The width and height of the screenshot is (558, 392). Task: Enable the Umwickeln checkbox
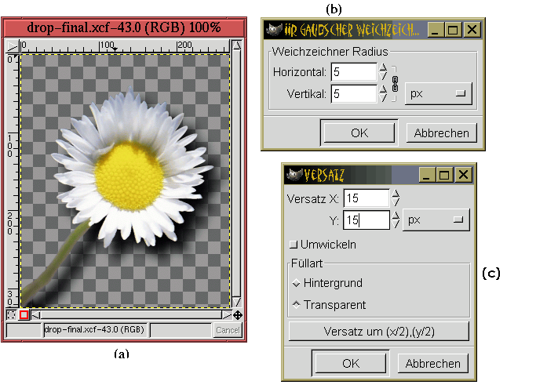point(294,245)
